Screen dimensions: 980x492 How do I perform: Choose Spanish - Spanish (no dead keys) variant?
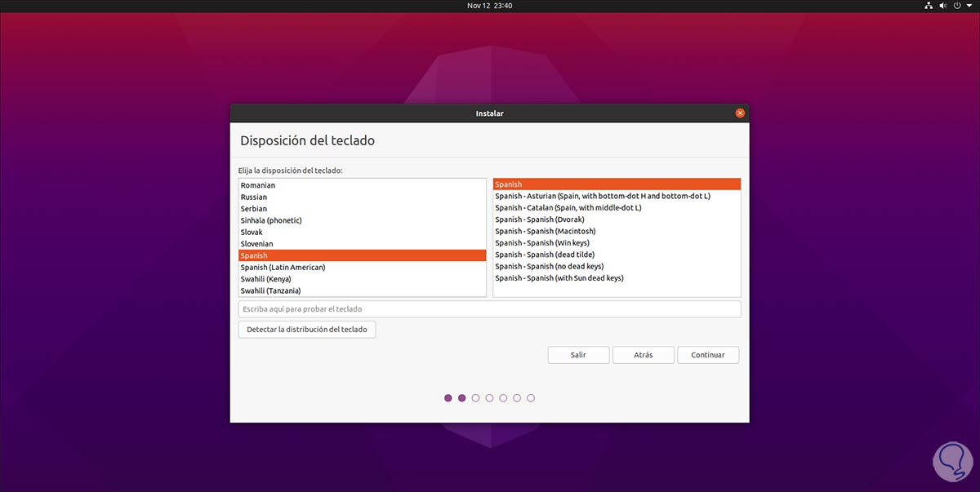tap(617, 266)
